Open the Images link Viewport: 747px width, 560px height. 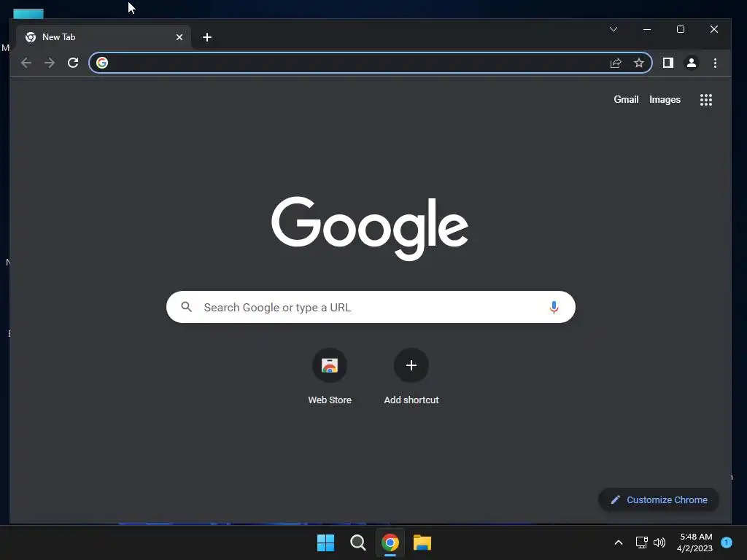click(x=665, y=99)
